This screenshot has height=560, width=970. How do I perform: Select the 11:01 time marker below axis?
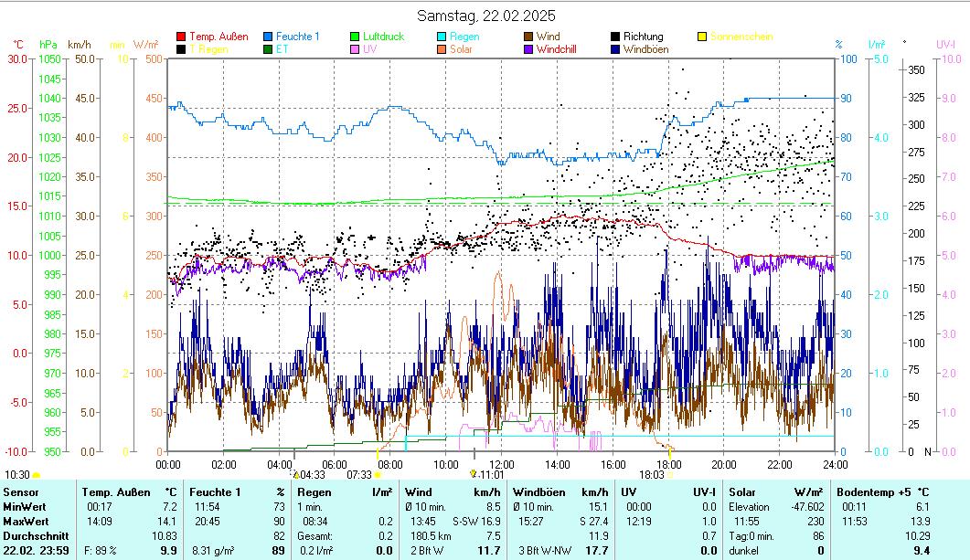pyautogui.click(x=489, y=474)
